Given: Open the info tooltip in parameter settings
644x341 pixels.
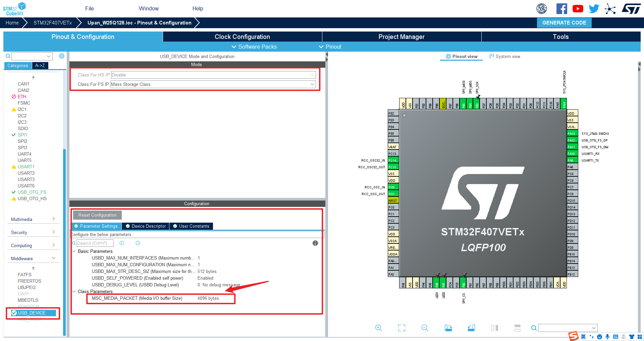Looking at the screenshot, I should pos(315,243).
